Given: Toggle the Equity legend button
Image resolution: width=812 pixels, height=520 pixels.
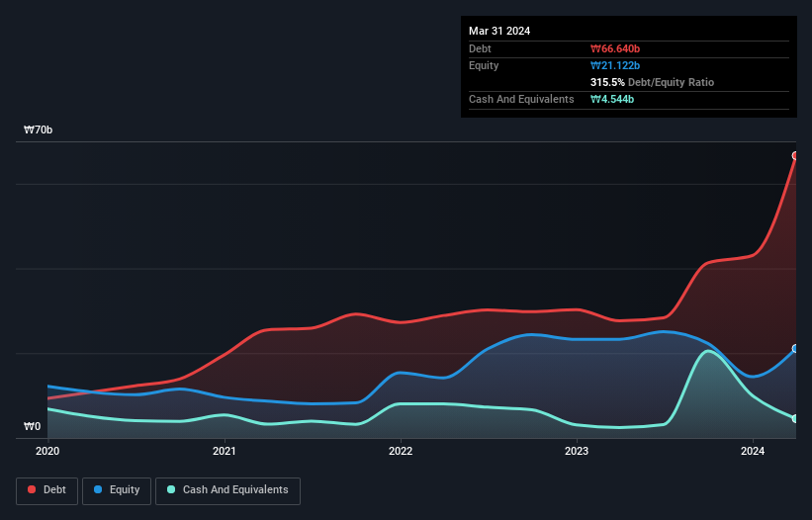Looking at the screenshot, I should 117,490.
